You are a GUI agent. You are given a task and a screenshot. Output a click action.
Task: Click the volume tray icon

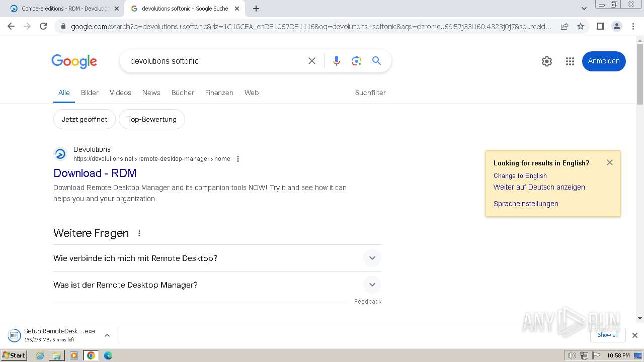pyautogui.click(x=572, y=355)
